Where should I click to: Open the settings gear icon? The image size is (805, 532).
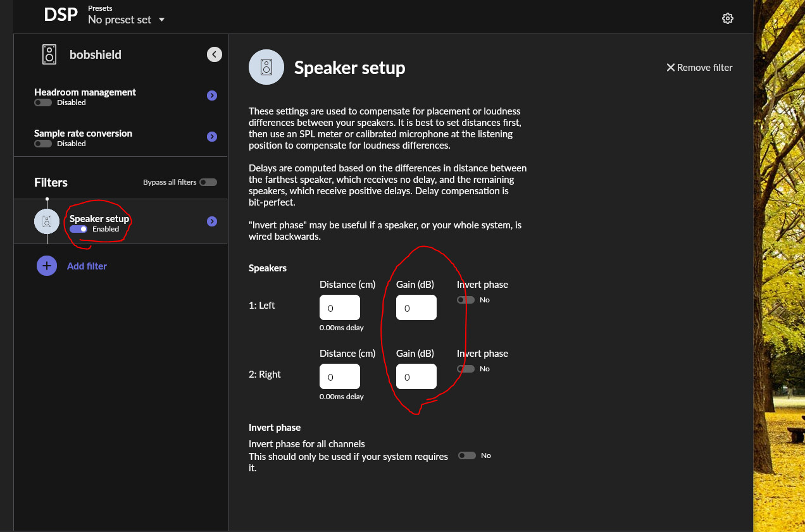(x=727, y=18)
